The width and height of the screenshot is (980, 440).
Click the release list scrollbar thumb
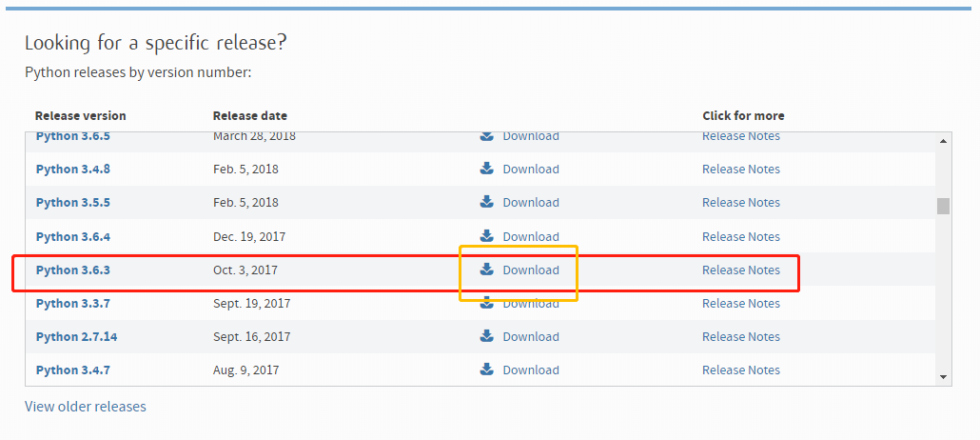(943, 206)
